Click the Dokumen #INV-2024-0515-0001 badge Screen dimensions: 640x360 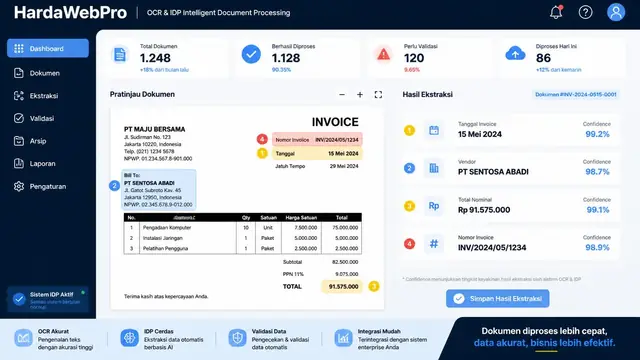coord(576,94)
